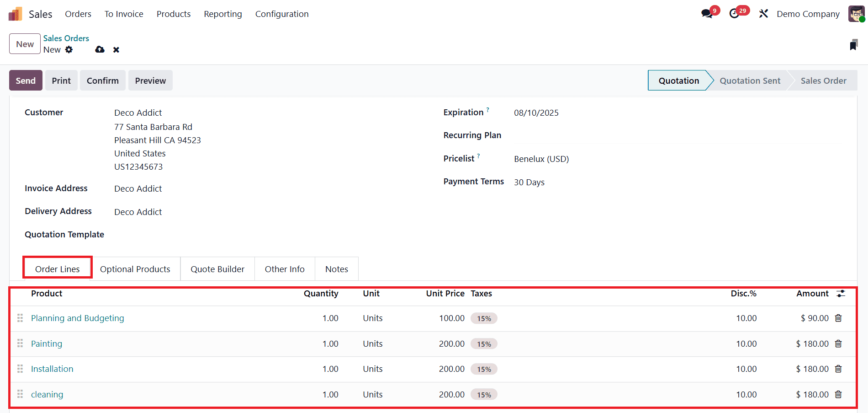The height and width of the screenshot is (413, 868).
Task: Switch to the Optional Products tab
Action: click(x=135, y=269)
